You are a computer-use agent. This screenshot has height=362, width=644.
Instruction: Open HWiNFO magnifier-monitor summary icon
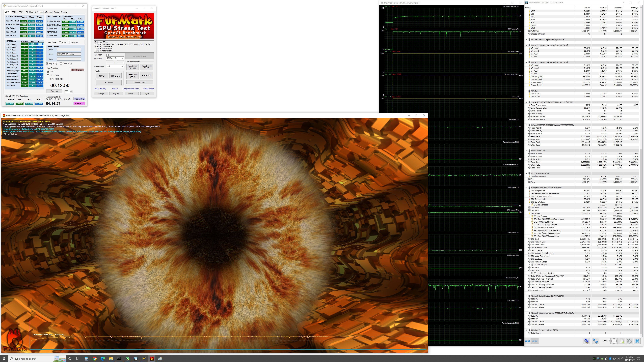586,341
